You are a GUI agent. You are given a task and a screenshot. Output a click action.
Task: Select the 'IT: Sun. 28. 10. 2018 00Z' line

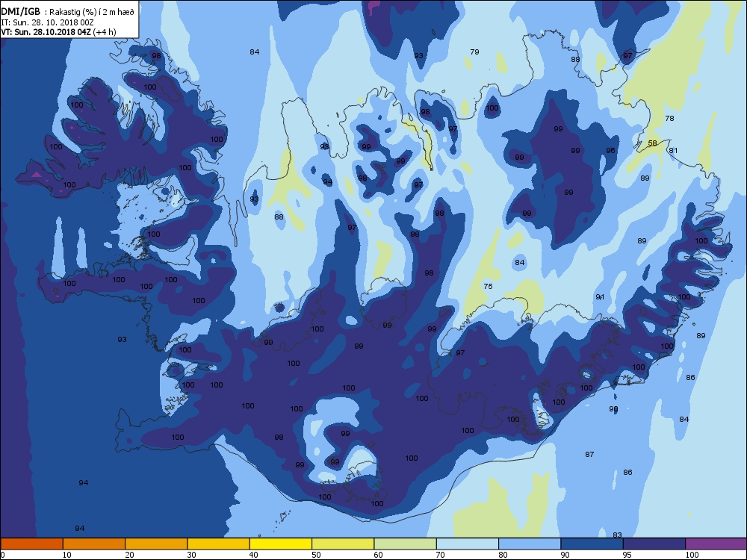tap(47, 22)
